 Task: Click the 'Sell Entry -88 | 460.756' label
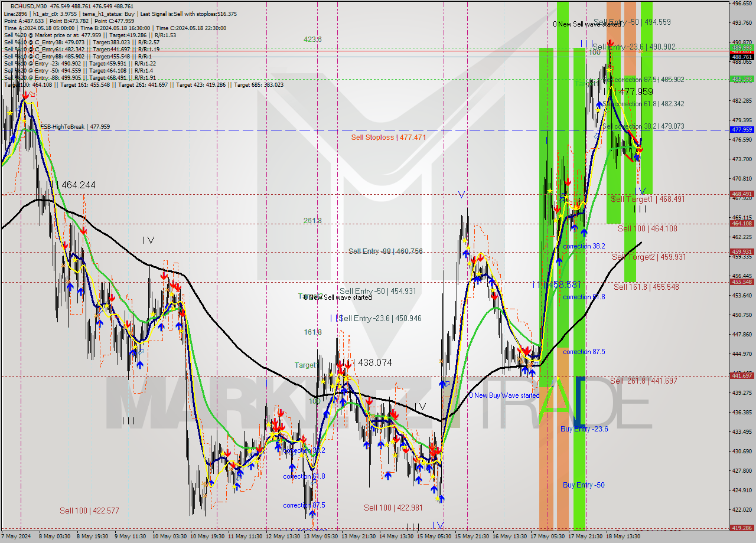385,251
